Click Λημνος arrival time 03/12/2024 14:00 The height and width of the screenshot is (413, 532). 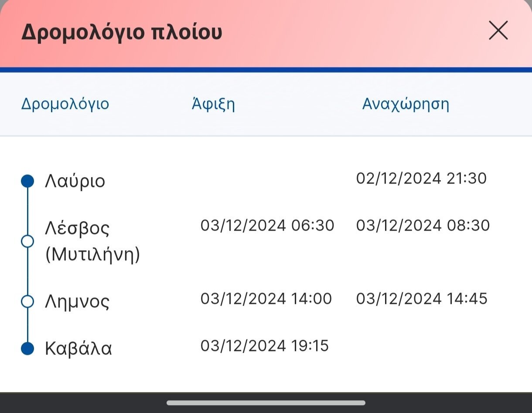pos(266,299)
